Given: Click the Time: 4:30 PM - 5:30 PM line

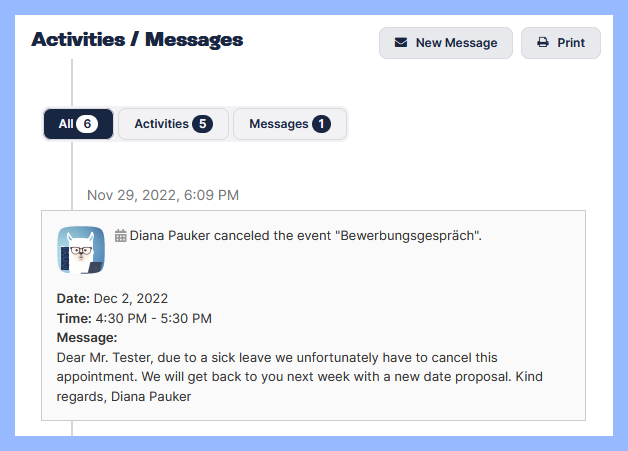Looking at the screenshot, I should click(134, 318).
